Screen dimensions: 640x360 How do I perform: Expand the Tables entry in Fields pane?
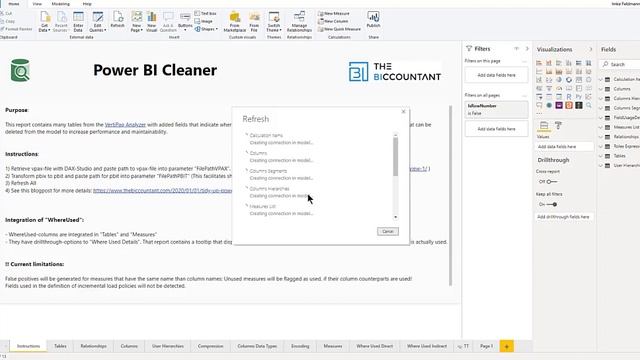(x=601, y=156)
